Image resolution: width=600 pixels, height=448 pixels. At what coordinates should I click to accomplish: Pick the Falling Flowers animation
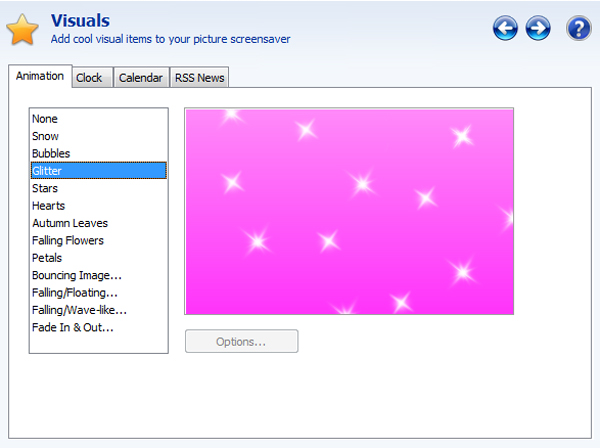(x=68, y=241)
